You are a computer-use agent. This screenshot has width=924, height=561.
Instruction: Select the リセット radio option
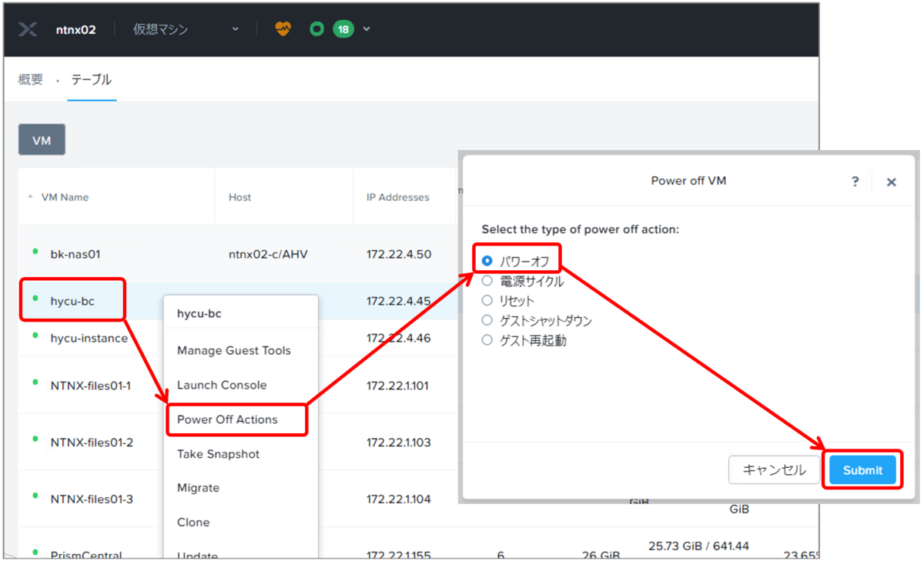tap(487, 300)
